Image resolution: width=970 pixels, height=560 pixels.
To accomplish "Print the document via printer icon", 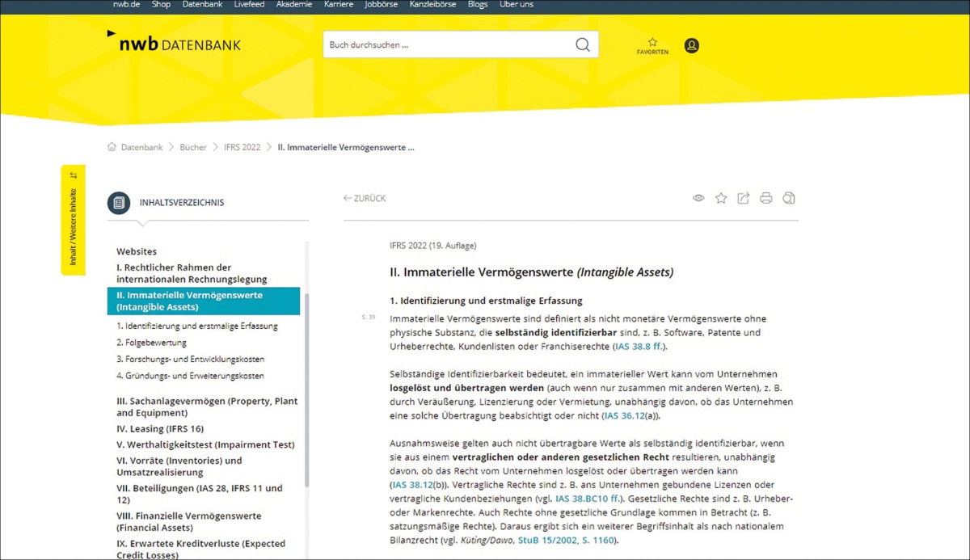I will [765, 199].
